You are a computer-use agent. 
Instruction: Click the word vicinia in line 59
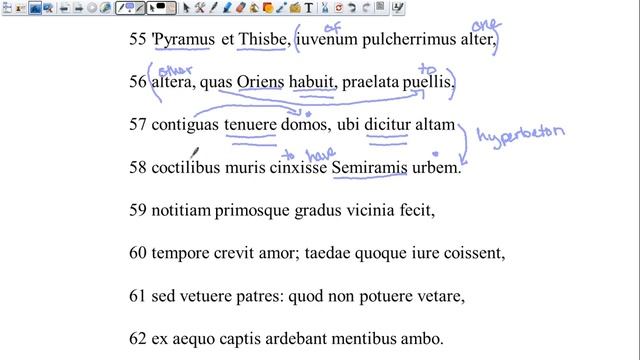point(371,210)
